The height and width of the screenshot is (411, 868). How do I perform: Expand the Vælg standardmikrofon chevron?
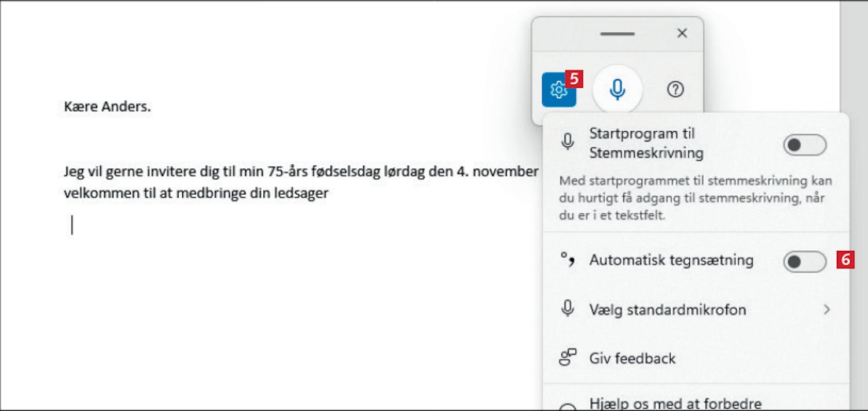(827, 309)
